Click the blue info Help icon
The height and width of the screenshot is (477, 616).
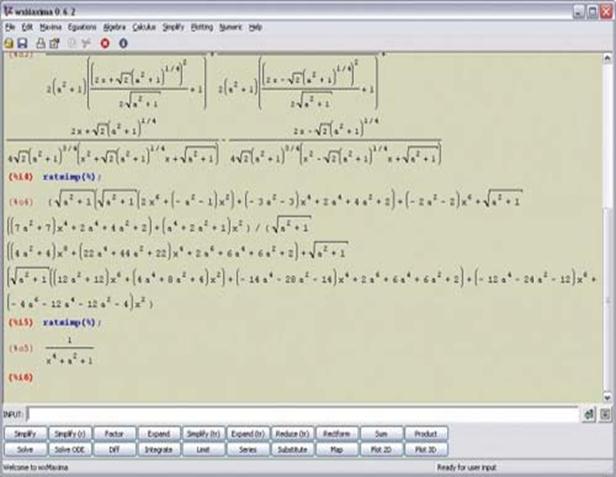click(x=123, y=43)
